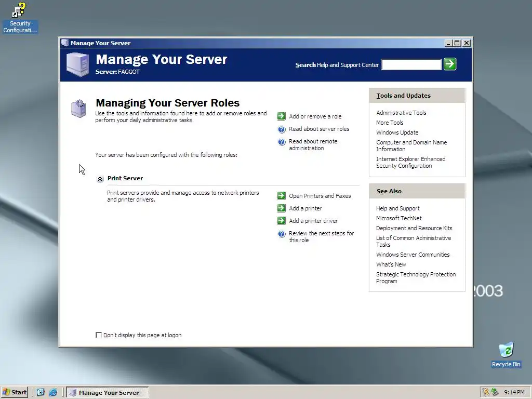The height and width of the screenshot is (399, 532).
Task: Open Review the next steps for this role
Action: click(321, 237)
